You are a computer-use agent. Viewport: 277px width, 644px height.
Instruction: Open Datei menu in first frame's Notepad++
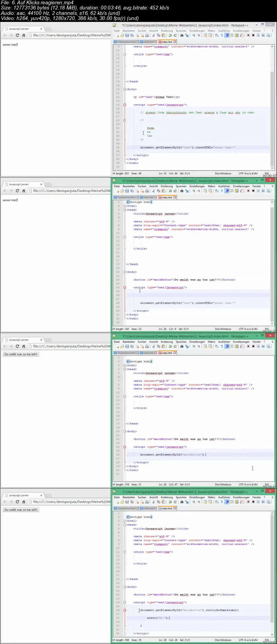pyautogui.click(x=117, y=31)
